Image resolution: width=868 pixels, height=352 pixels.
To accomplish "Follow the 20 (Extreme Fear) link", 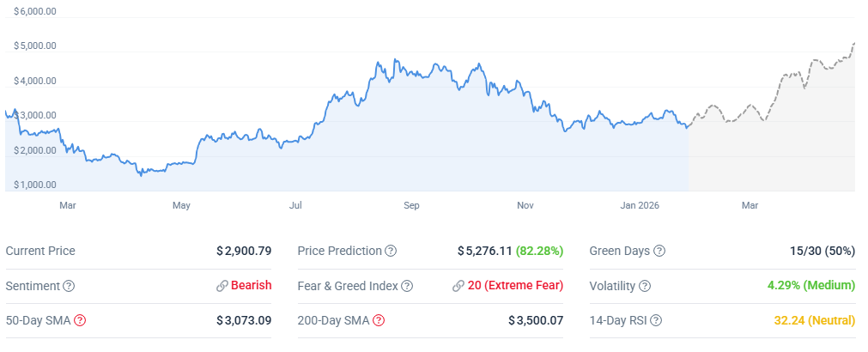I will pyautogui.click(x=515, y=286).
